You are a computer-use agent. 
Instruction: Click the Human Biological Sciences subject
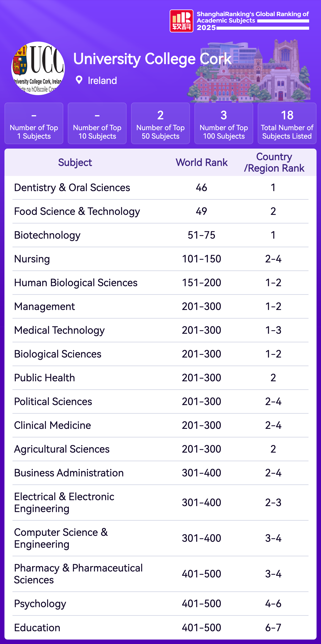tap(76, 283)
